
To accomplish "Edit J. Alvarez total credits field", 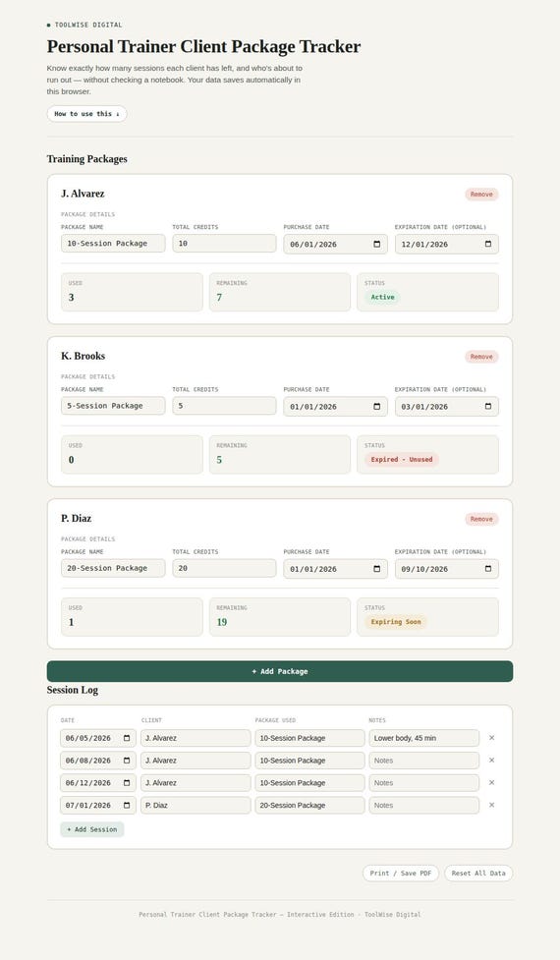I will (x=224, y=243).
